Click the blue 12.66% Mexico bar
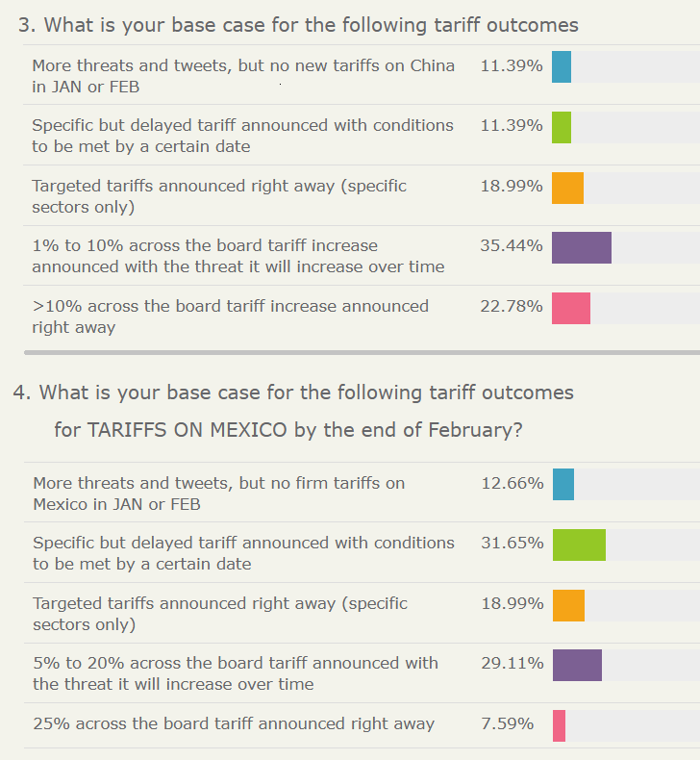Image resolution: width=700 pixels, height=760 pixels. pyautogui.click(x=563, y=484)
